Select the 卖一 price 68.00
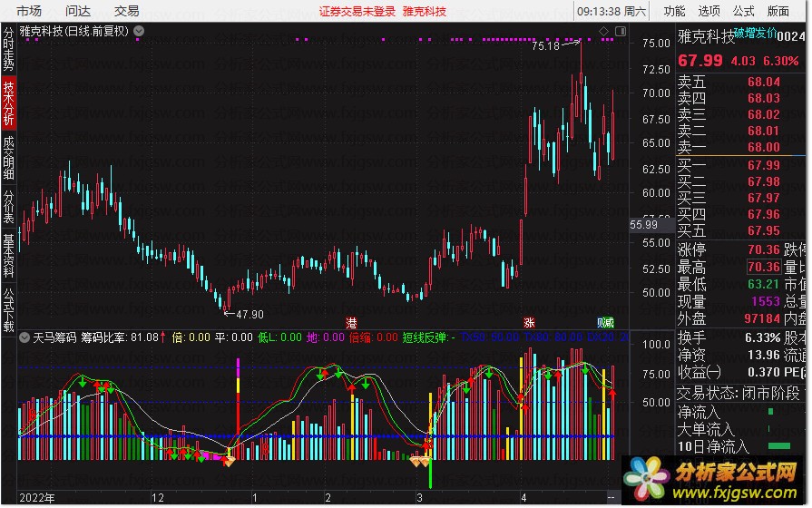 (763, 147)
